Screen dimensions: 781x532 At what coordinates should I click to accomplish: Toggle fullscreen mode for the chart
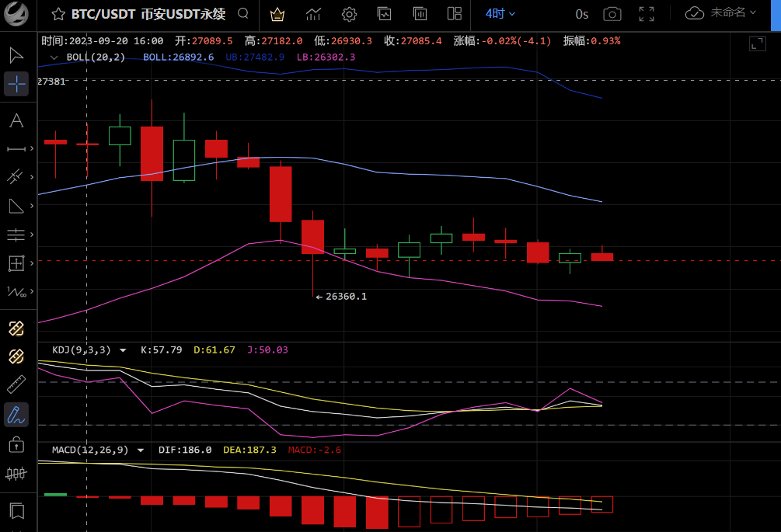[647, 14]
